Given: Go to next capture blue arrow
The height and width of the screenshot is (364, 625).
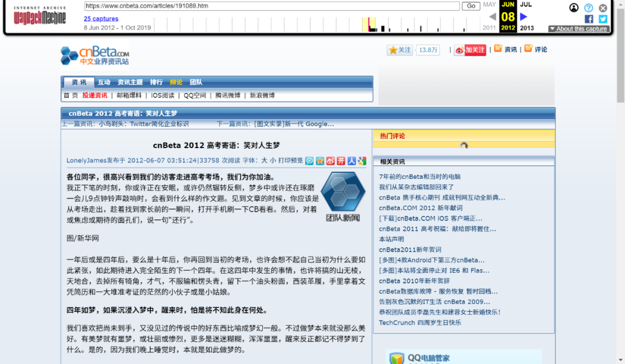Looking at the screenshot, I should [x=524, y=17].
